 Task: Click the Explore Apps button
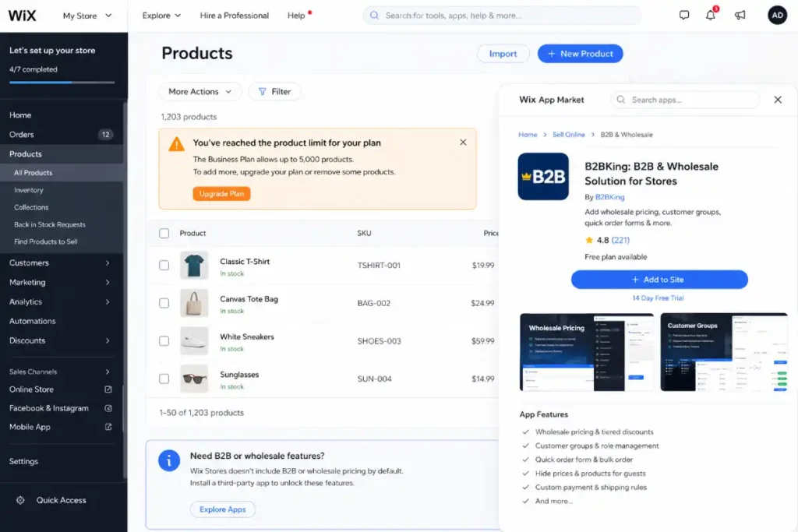click(222, 509)
